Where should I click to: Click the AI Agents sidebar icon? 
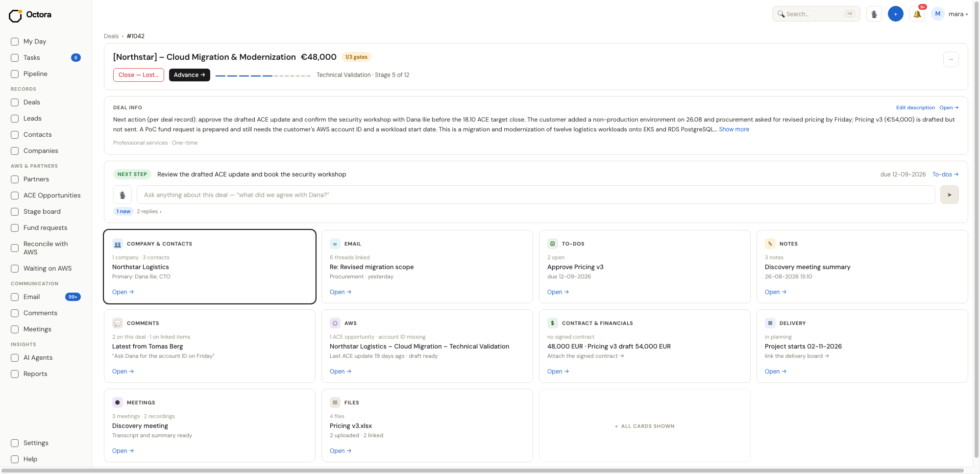(15, 358)
